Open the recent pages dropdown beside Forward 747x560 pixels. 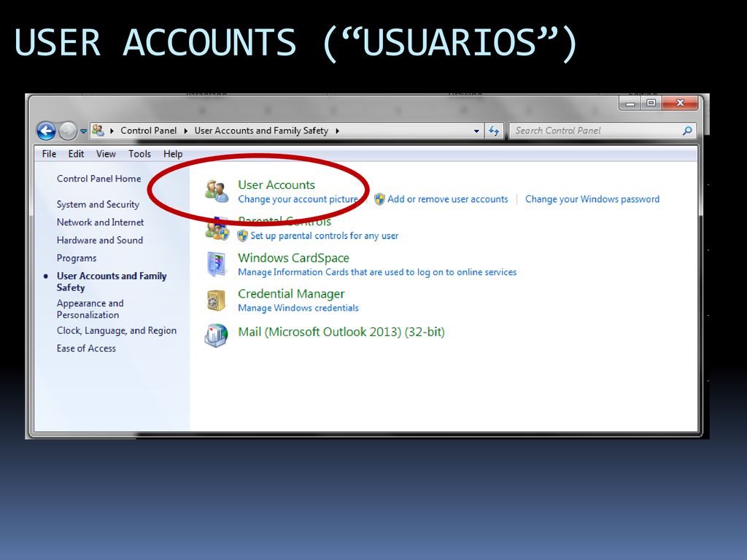[83, 131]
